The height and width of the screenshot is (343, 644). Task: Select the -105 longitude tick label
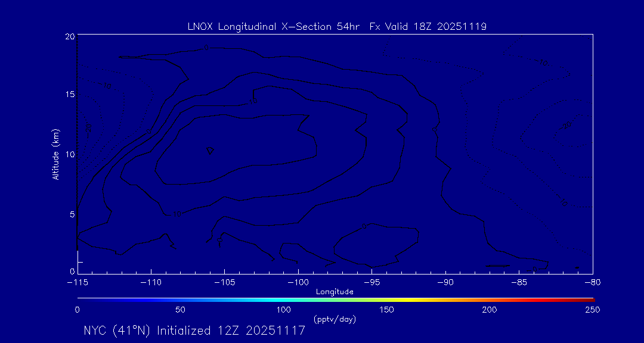pyautogui.click(x=224, y=282)
